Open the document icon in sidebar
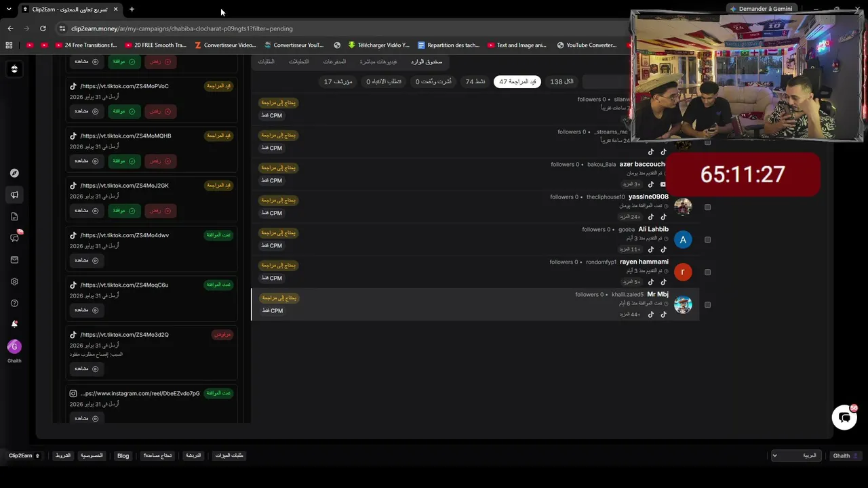Viewport: 868px width, 488px height. coord(14,216)
